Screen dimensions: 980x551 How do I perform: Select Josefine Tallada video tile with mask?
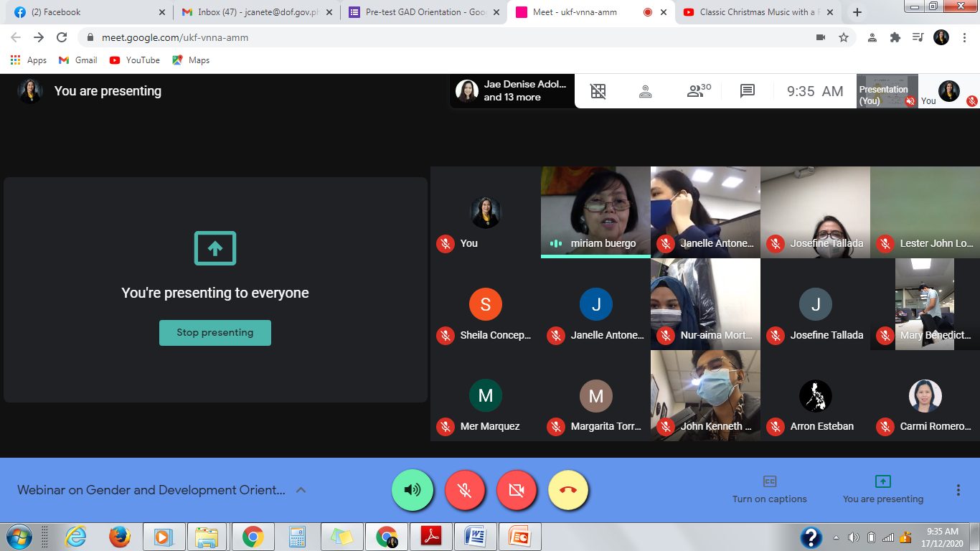(x=815, y=212)
